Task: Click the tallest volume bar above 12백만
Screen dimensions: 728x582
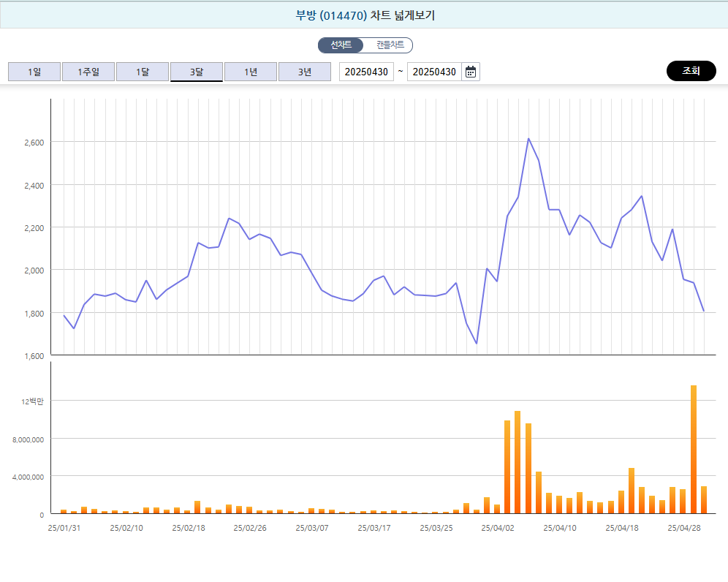Action: point(694,449)
